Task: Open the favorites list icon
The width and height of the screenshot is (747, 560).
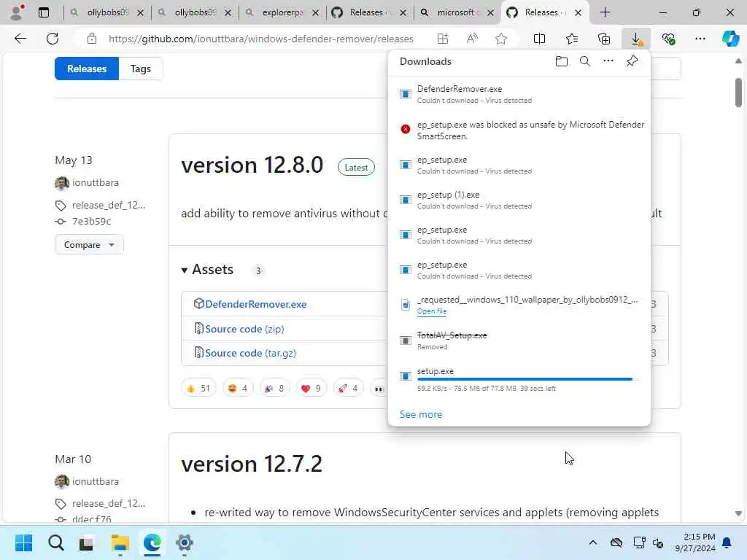Action: coord(572,39)
